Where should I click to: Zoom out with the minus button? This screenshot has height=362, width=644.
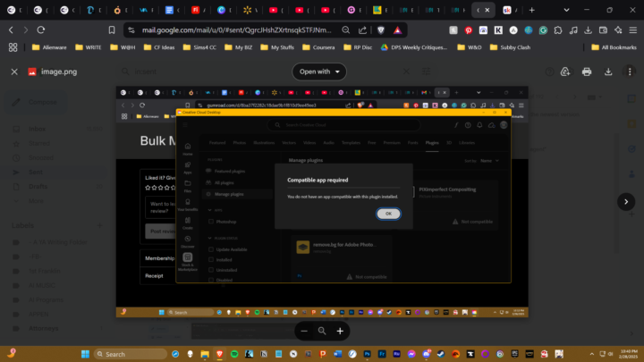pos(304,332)
